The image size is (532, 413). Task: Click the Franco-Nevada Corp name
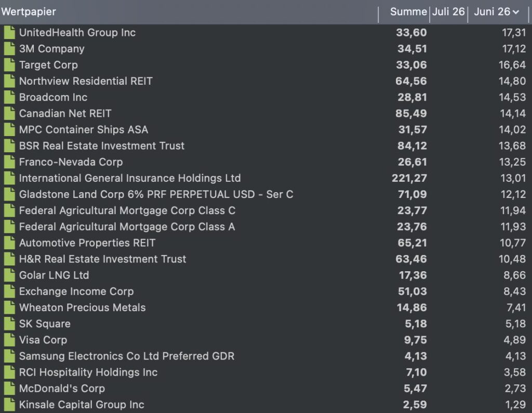coord(71,162)
